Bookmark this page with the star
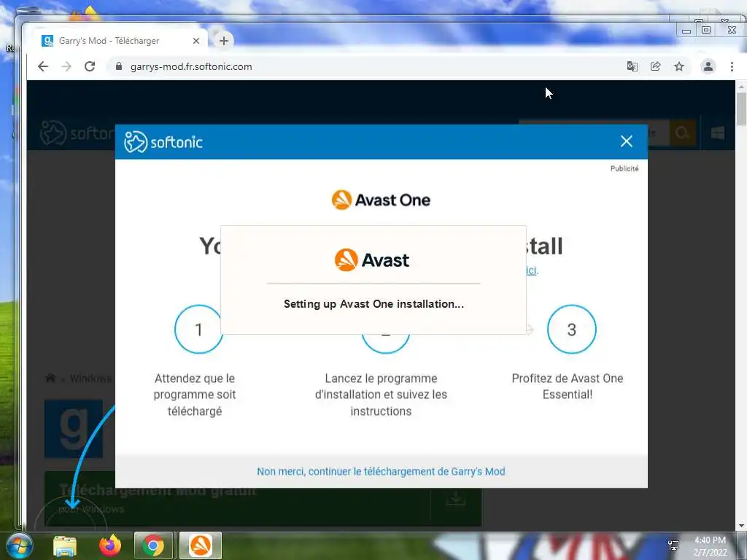Image resolution: width=747 pixels, height=560 pixels. point(679,66)
